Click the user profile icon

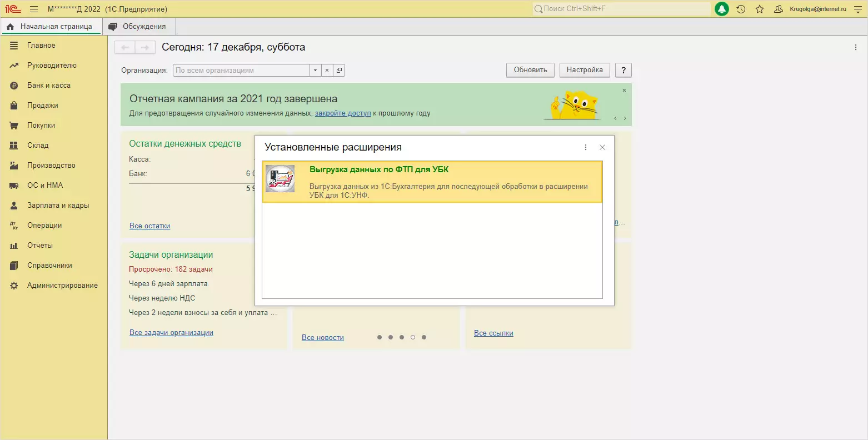779,9
